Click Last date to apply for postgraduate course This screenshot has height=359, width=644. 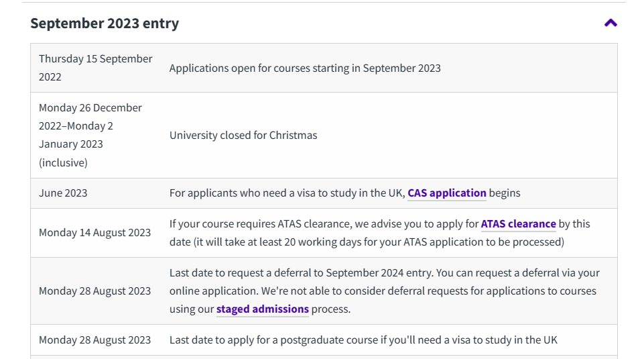tap(363, 340)
